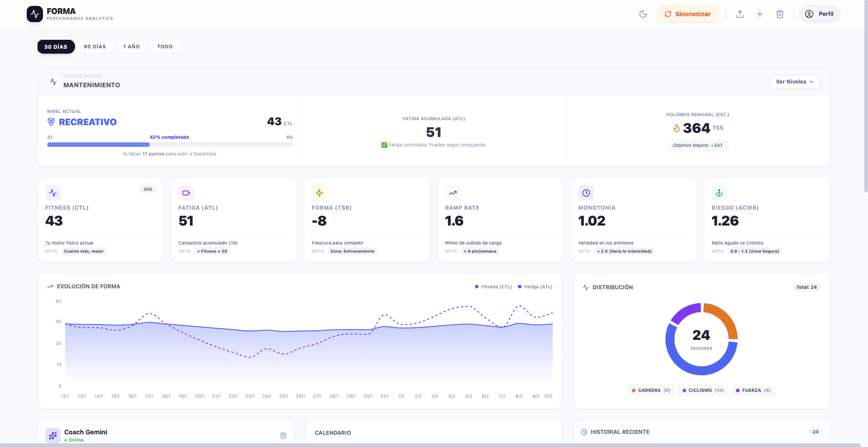Toggle Fatiga (ATL) series in chart legend
The image size is (868, 447).
click(535, 287)
